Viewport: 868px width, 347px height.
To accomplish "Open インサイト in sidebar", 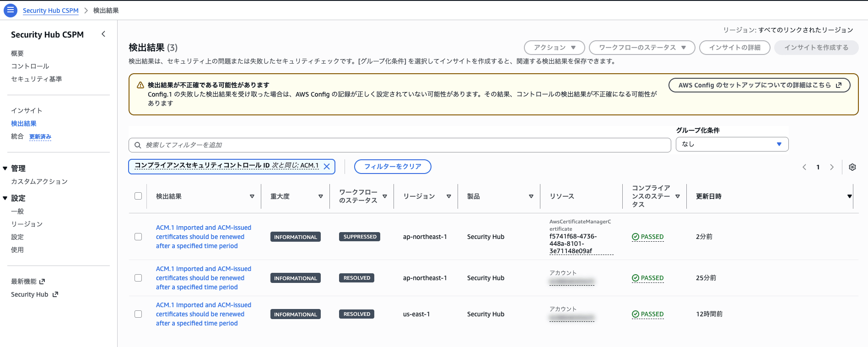I will tap(27, 111).
